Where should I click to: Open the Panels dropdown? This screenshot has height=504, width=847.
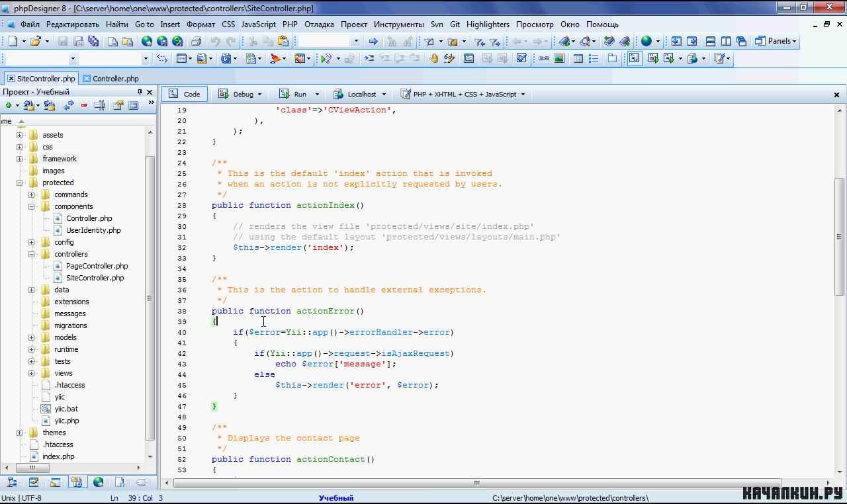pyautogui.click(x=776, y=41)
